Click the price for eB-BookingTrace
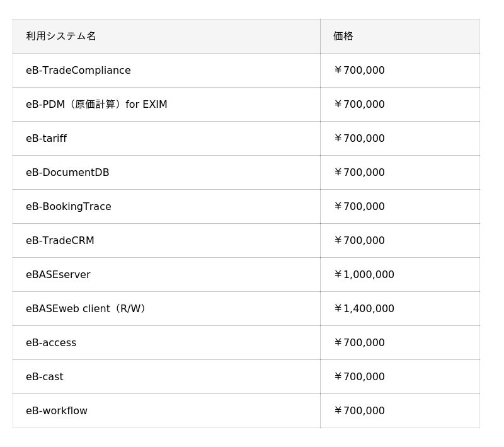Image resolution: width=504 pixels, height=447 pixels. click(359, 206)
